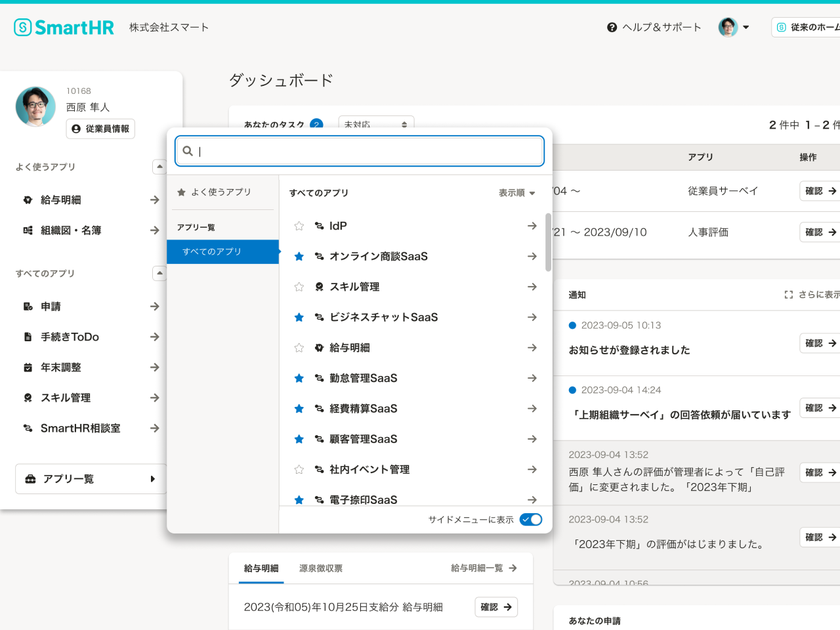The image size is (840, 630).
Task: Click さらに表示 in notifications
Action: point(812,295)
